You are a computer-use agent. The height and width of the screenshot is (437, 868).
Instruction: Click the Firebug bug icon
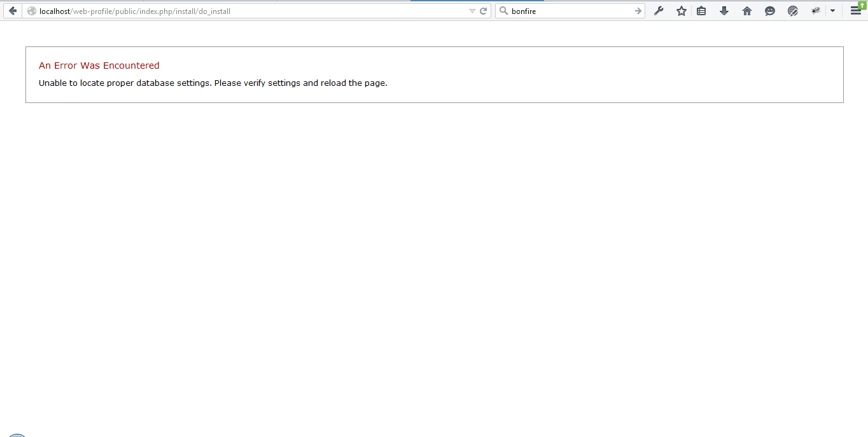pyautogui.click(x=816, y=11)
